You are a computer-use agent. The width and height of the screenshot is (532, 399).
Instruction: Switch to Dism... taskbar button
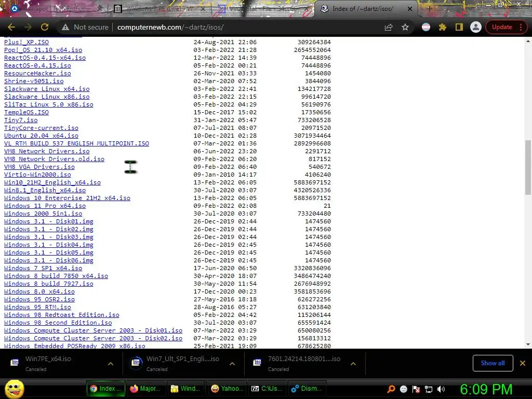[x=307, y=389]
